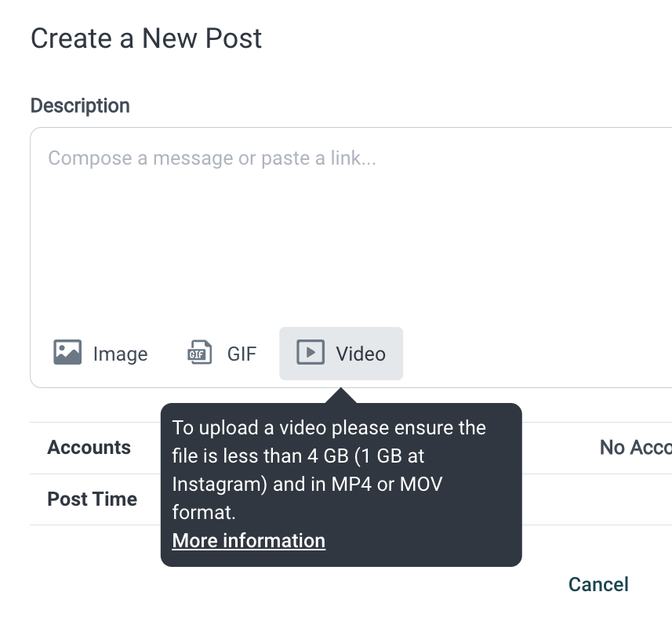
Task: Open the More information link
Action: coord(249,540)
